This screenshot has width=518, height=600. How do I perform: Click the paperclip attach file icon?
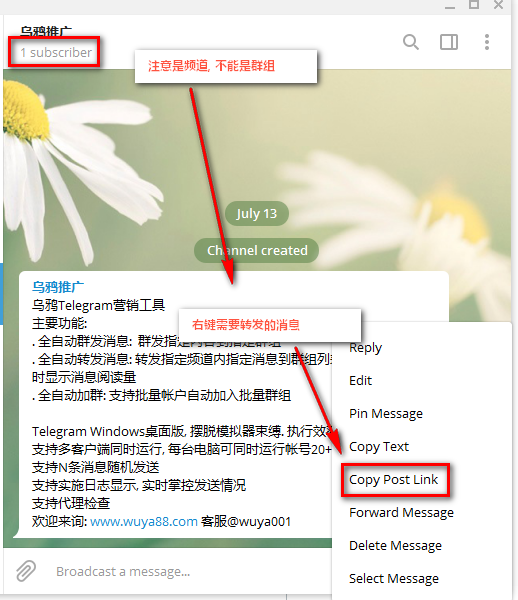pos(26,571)
